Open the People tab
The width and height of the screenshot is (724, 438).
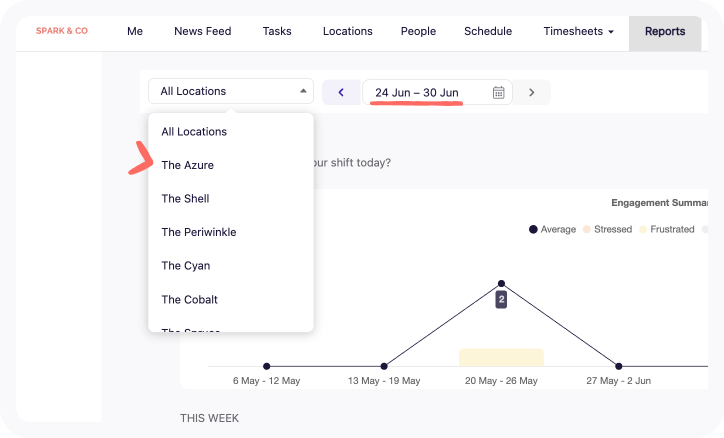pos(418,31)
